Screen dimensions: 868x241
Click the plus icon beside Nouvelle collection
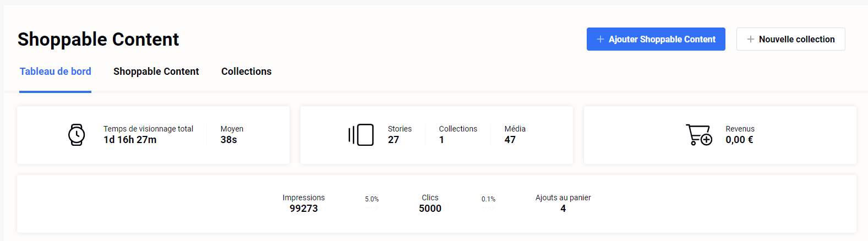(x=750, y=39)
